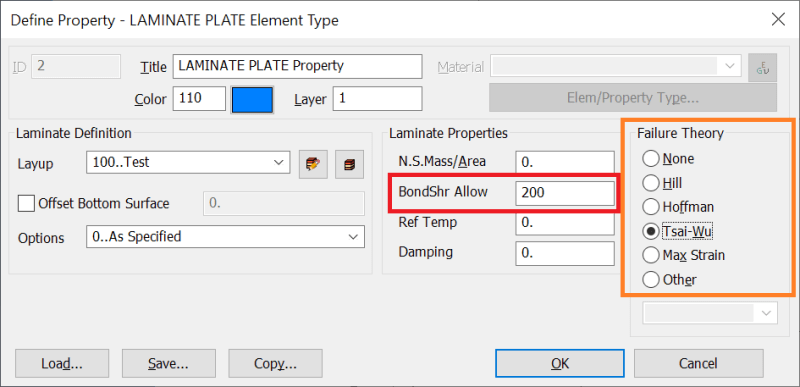This screenshot has height=387, width=800.
Task: Click the BondShr Allow input field
Action: coord(565,192)
